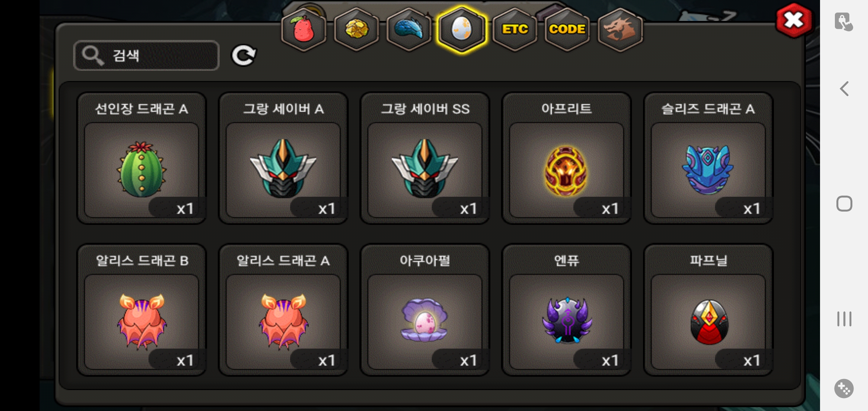Select the blue dragon wing tab

(409, 30)
